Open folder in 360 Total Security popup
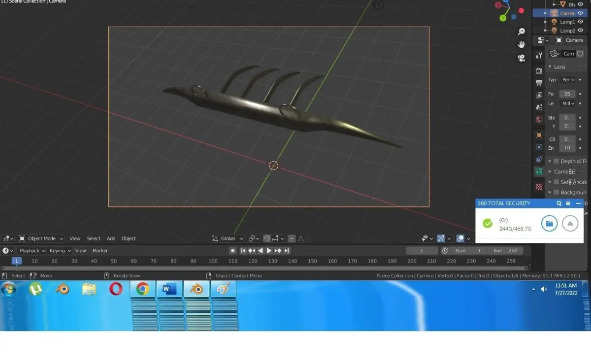 tap(549, 224)
